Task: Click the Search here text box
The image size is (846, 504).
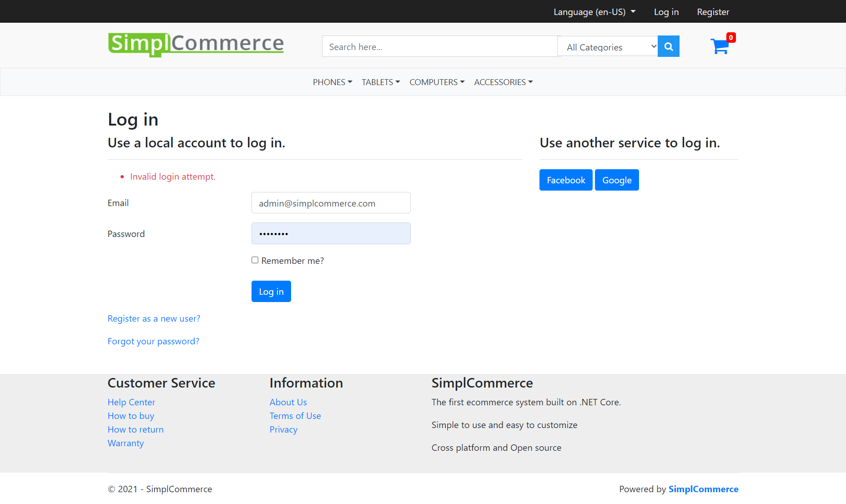Action: point(440,46)
